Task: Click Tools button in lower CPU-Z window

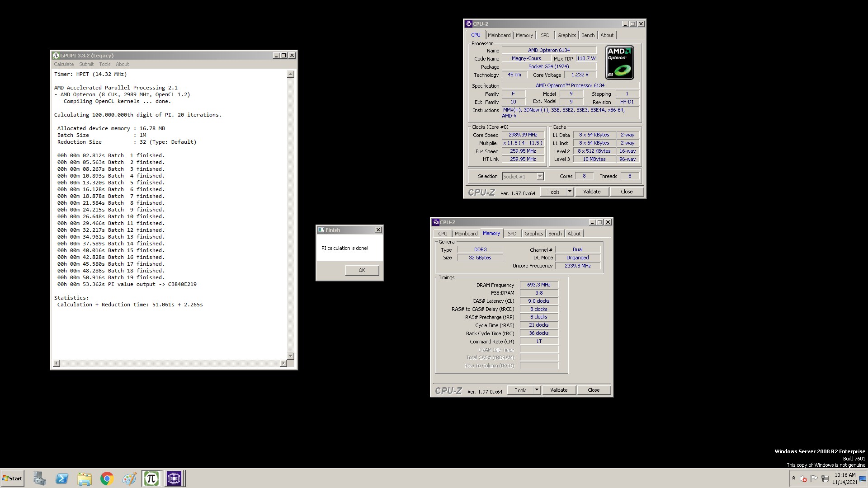Action: [x=520, y=390]
